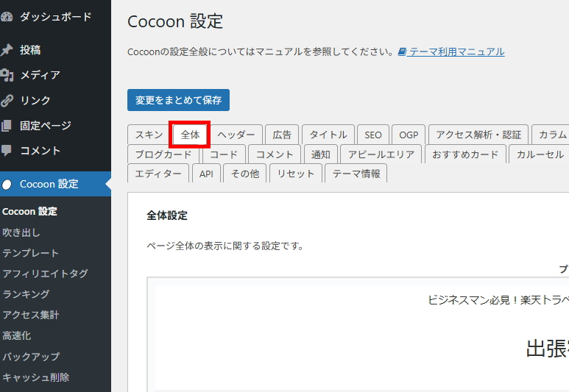Click the book icon before テーマ利用マニュアル
This screenshot has width=569, height=392.
[402, 51]
